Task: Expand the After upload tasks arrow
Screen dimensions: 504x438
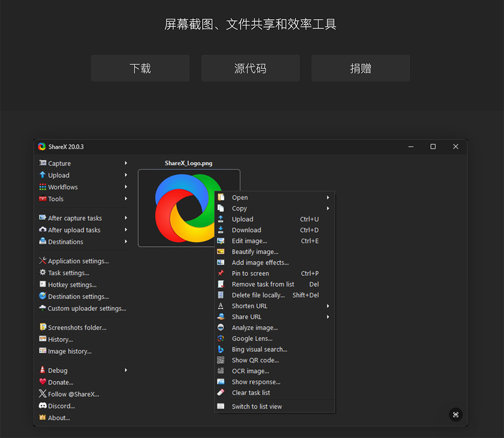Action: [126, 230]
